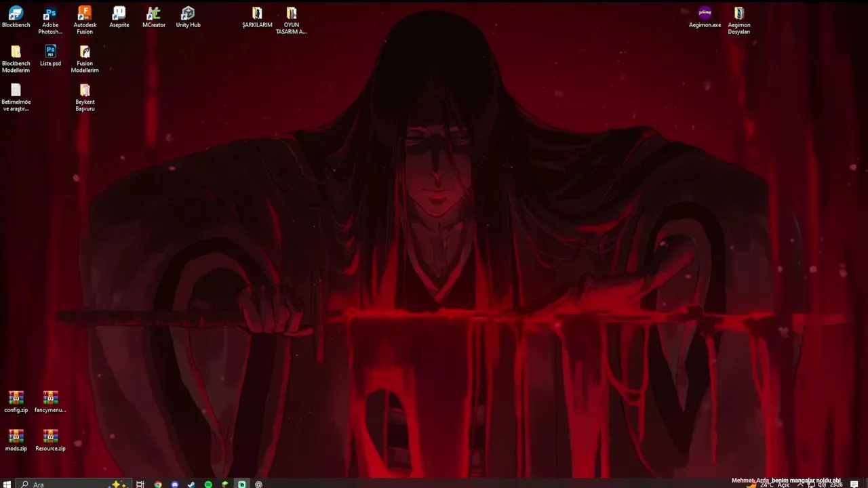Select the MCreator desktop icon
Viewport: 868px width, 488px height.
pos(154,18)
